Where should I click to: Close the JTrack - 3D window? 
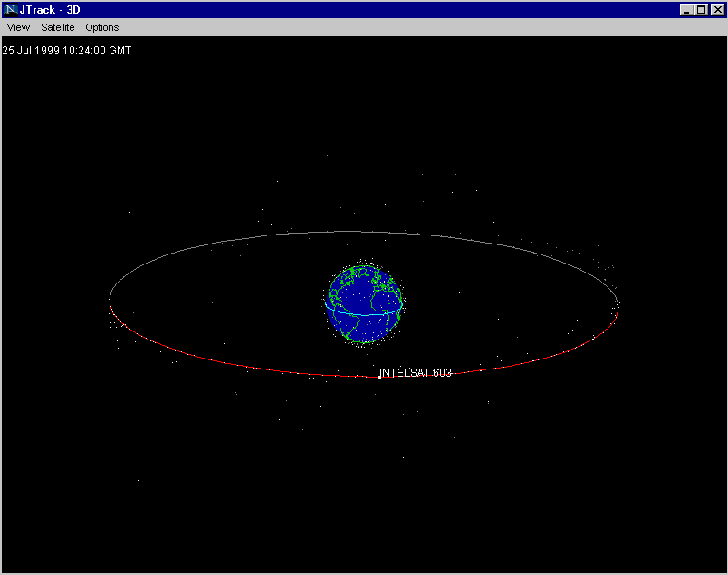[716, 9]
